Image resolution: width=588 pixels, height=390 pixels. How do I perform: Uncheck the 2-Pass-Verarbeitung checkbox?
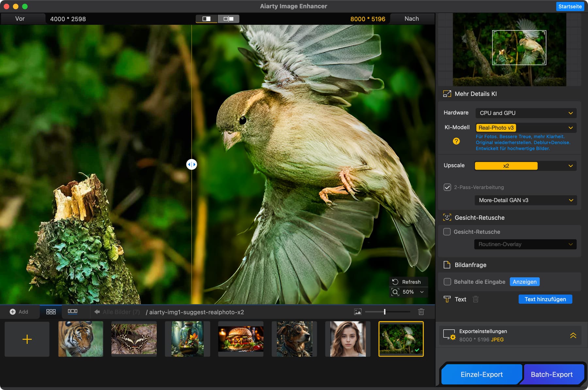tap(447, 187)
